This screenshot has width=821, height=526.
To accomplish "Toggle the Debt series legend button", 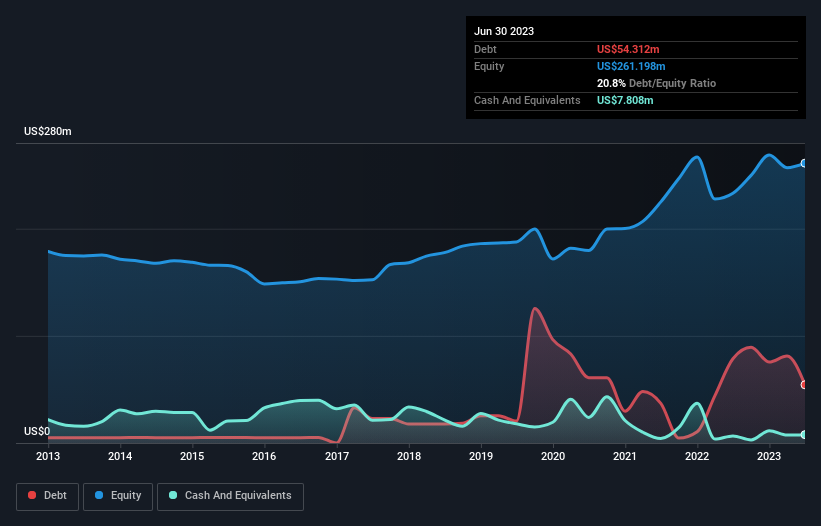I will (x=48, y=496).
